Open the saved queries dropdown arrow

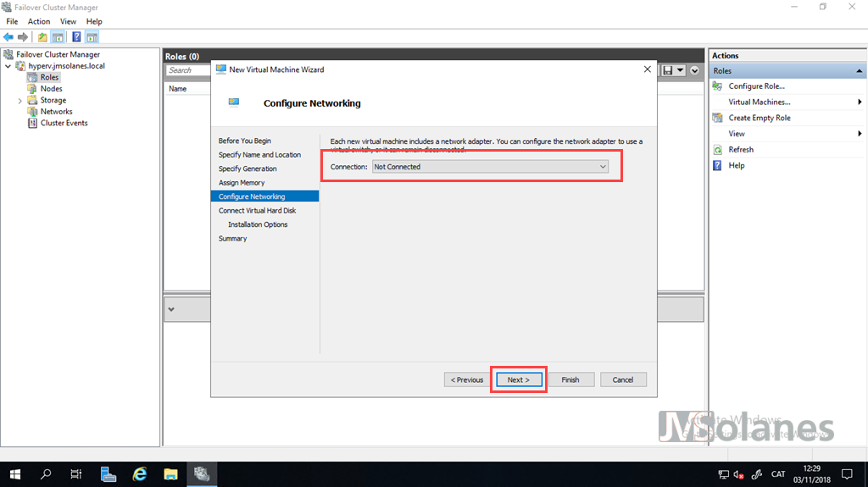(681, 70)
